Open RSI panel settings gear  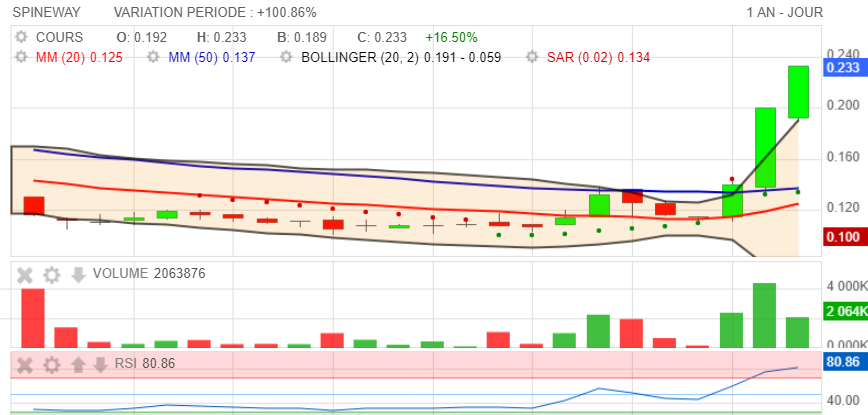tap(51, 365)
